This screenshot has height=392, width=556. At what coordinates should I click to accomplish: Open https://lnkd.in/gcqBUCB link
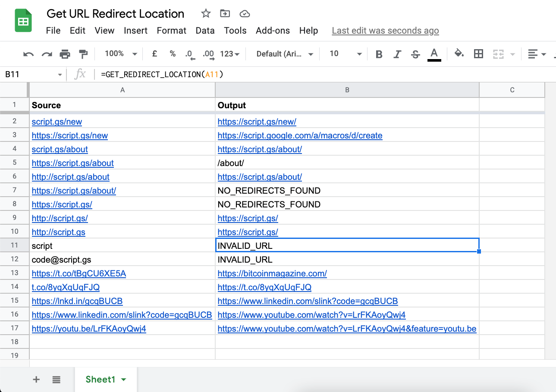coord(77,301)
